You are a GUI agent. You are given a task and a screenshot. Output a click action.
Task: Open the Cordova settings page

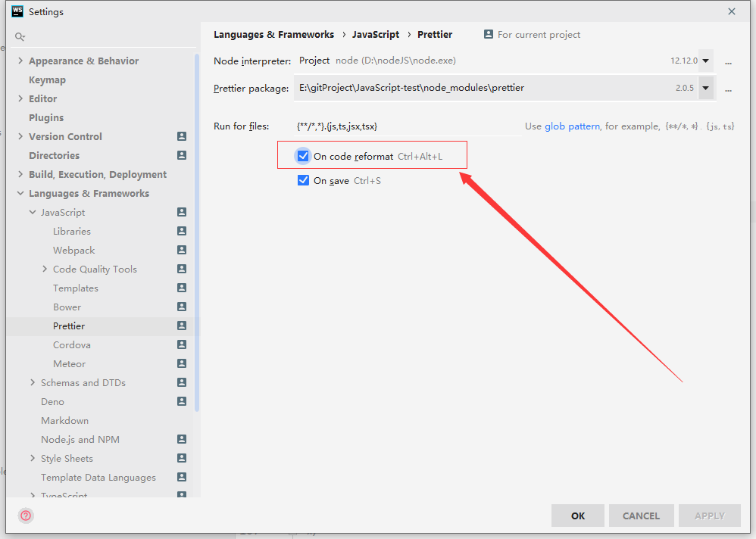coord(72,345)
